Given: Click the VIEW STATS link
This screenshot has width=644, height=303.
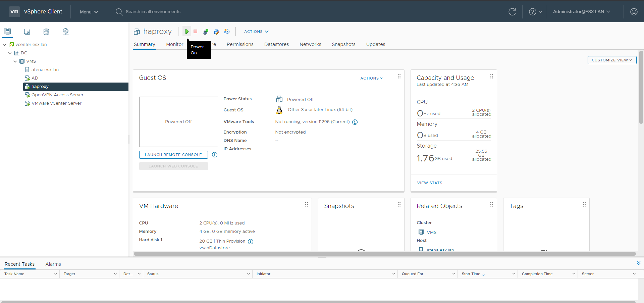Looking at the screenshot, I should click(430, 183).
